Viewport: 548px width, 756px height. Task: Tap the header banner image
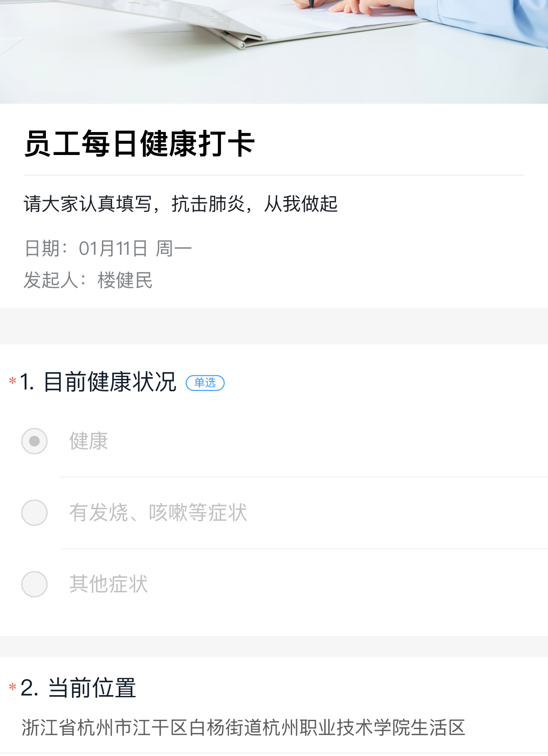pyautogui.click(x=274, y=52)
